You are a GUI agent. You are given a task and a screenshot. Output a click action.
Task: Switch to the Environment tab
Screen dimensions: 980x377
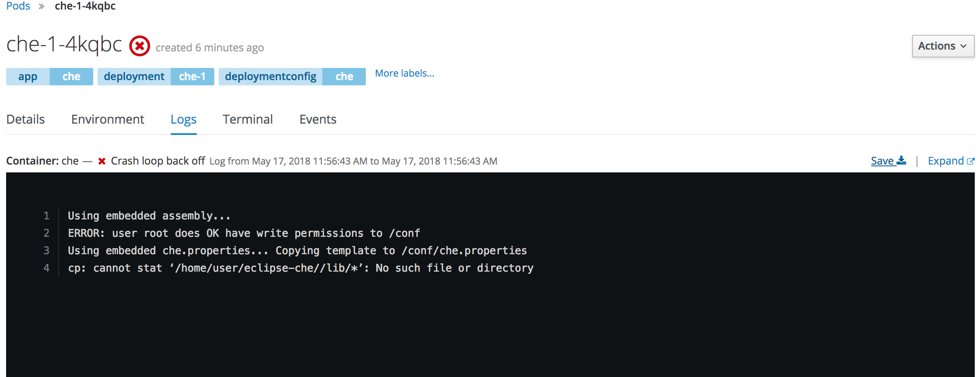(x=108, y=119)
